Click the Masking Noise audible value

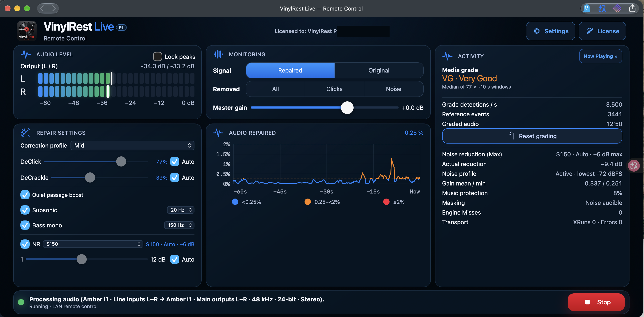click(604, 203)
